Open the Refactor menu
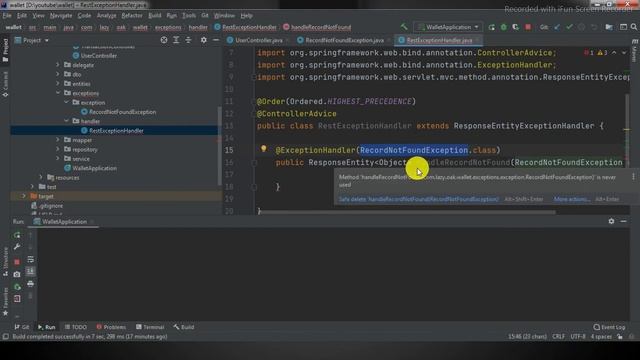The image size is (640, 360). coord(132,16)
